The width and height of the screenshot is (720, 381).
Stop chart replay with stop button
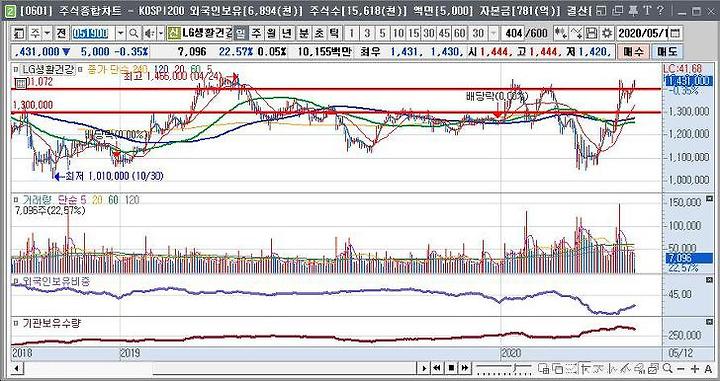pyautogui.click(x=451, y=368)
